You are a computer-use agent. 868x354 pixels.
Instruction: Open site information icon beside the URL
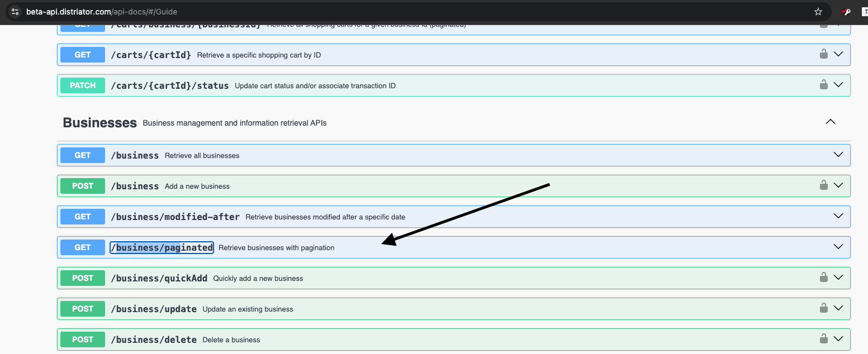(x=15, y=12)
